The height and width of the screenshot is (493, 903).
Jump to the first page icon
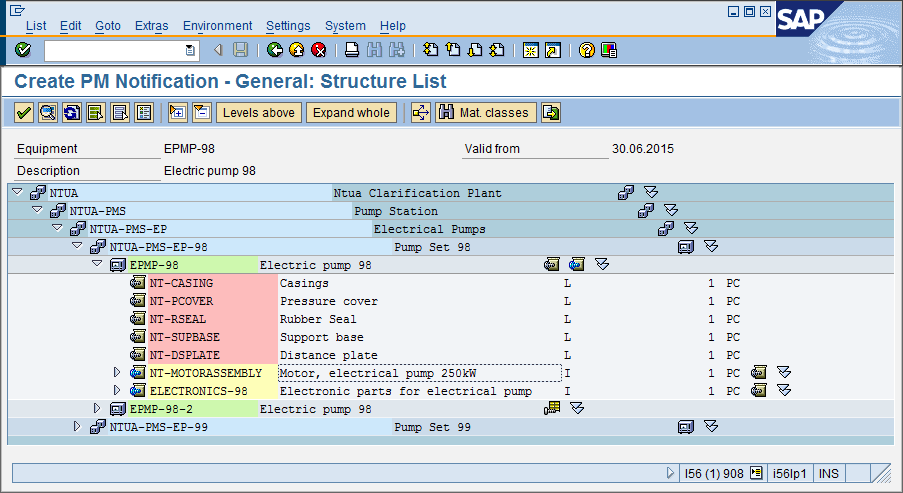[430, 50]
